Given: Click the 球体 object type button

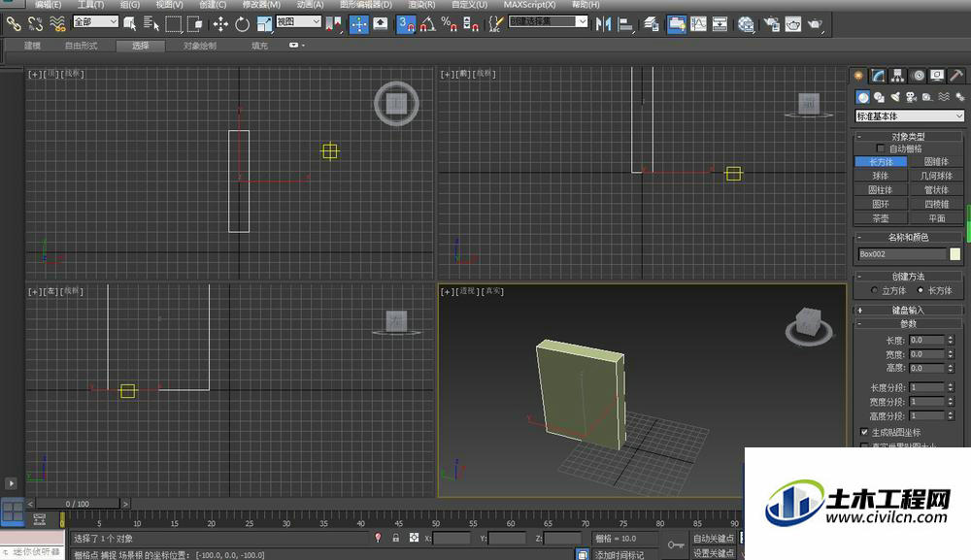Looking at the screenshot, I should click(881, 176).
